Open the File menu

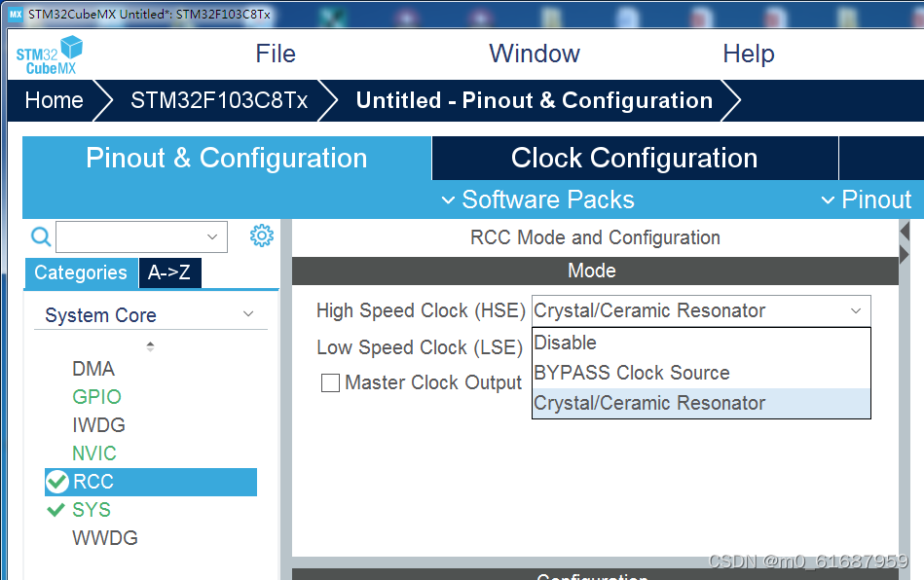275,54
